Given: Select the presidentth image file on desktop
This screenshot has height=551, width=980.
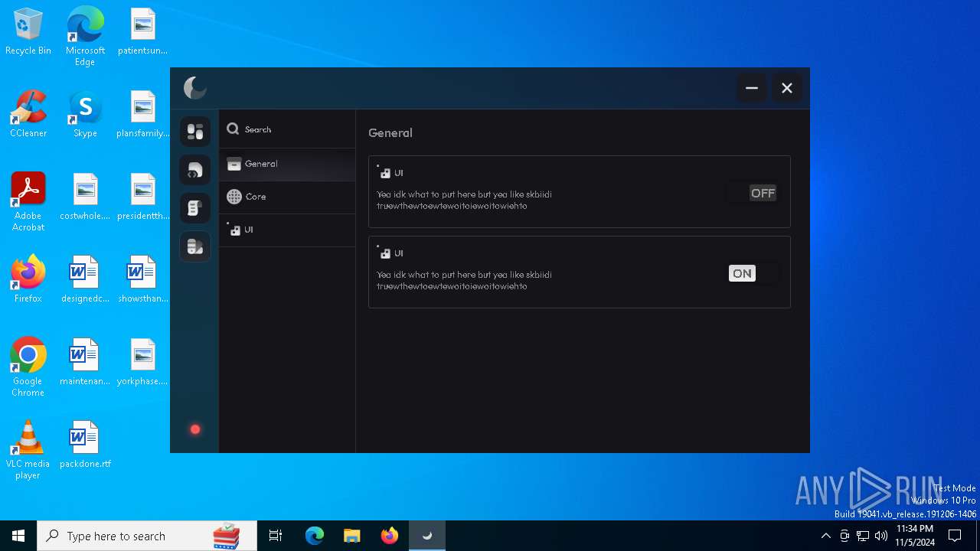Looking at the screenshot, I should (x=142, y=197).
